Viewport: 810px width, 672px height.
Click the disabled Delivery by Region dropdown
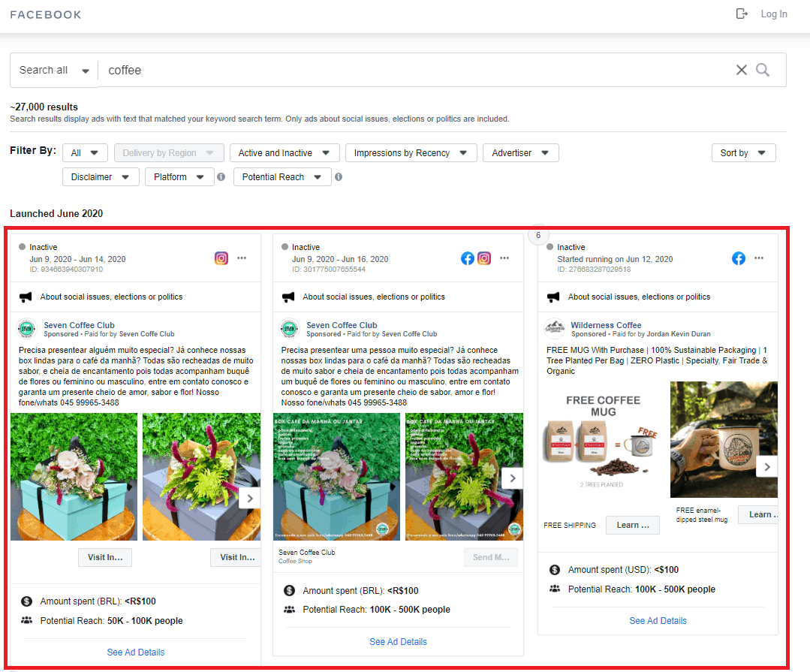point(169,153)
